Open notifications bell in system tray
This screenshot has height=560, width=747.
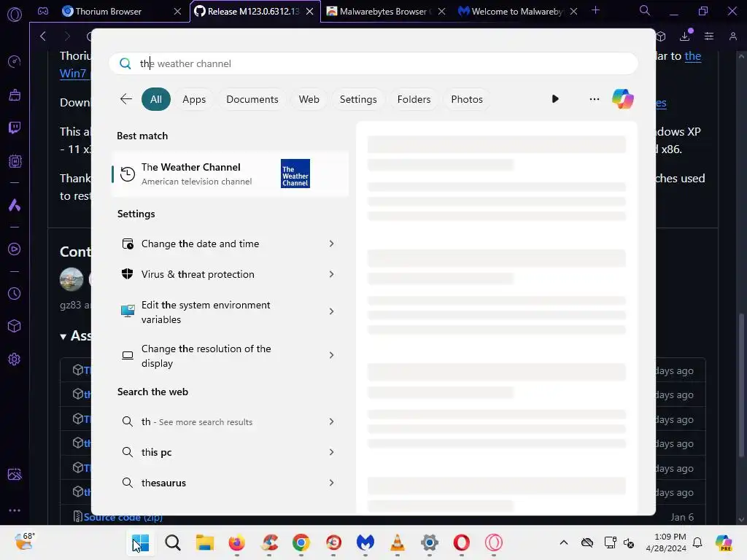pos(697,542)
